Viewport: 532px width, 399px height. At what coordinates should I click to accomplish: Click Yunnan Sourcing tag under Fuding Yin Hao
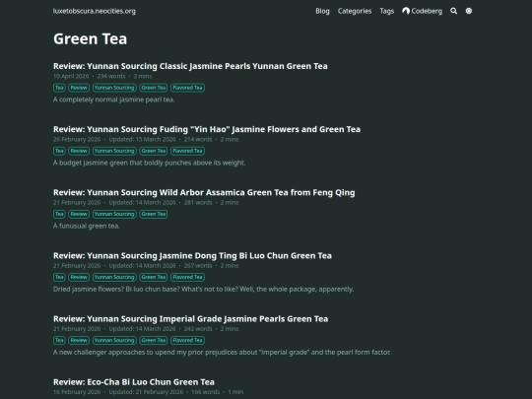pyautogui.click(x=114, y=151)
